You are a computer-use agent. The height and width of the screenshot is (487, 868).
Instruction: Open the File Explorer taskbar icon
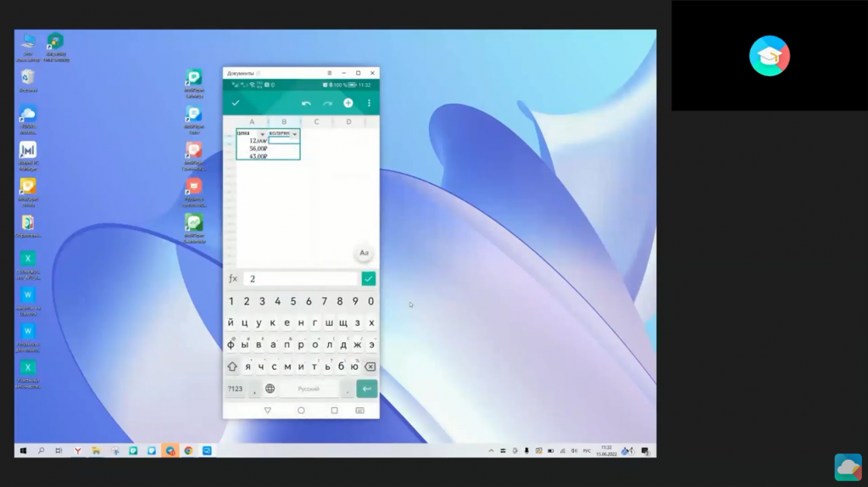click(97, 451)
